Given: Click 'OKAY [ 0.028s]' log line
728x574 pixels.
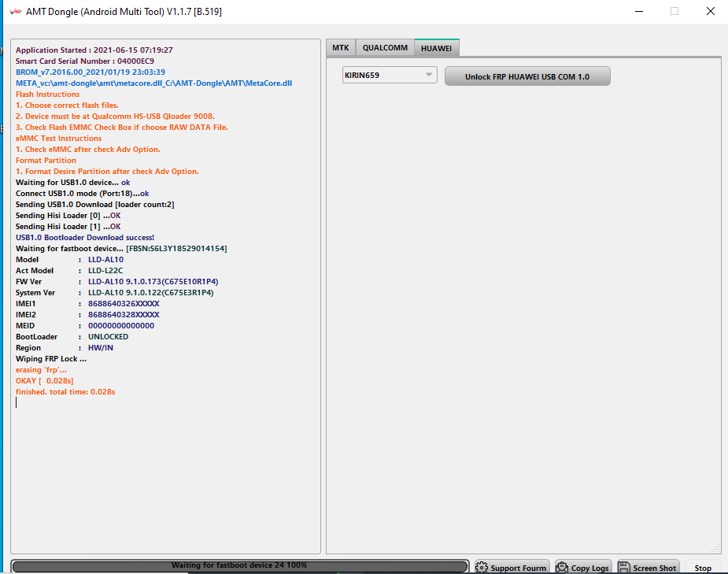Looking at the screenshot, I should tap(45, 381).
